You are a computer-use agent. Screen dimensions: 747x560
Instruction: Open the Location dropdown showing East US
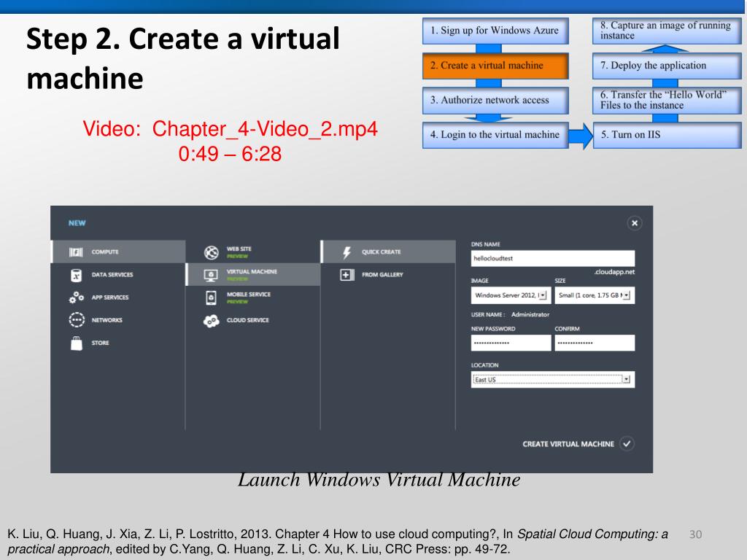pyautogui.click(x=553, y=379)
